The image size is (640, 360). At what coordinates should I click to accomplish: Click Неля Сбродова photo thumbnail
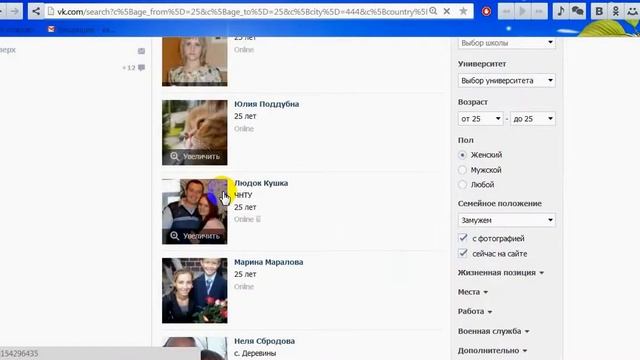point(195,348)
